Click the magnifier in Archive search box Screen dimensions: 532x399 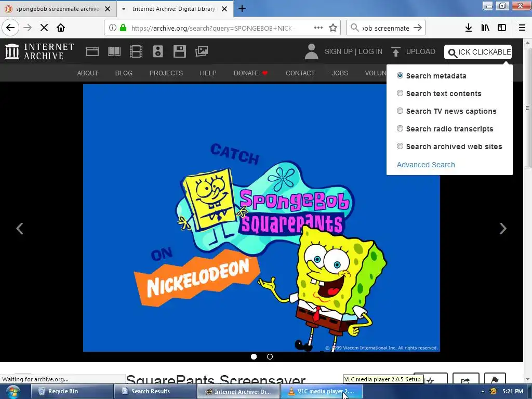453,53
